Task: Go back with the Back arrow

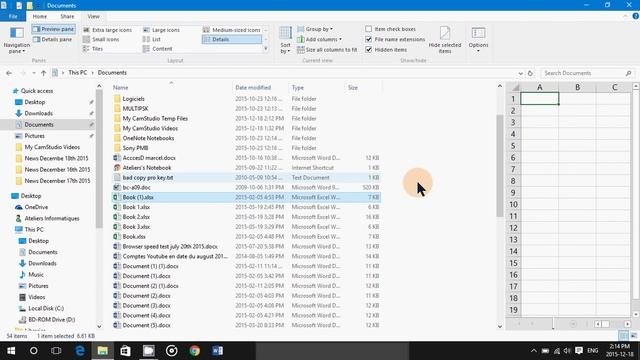Action: tap(9, 73)
